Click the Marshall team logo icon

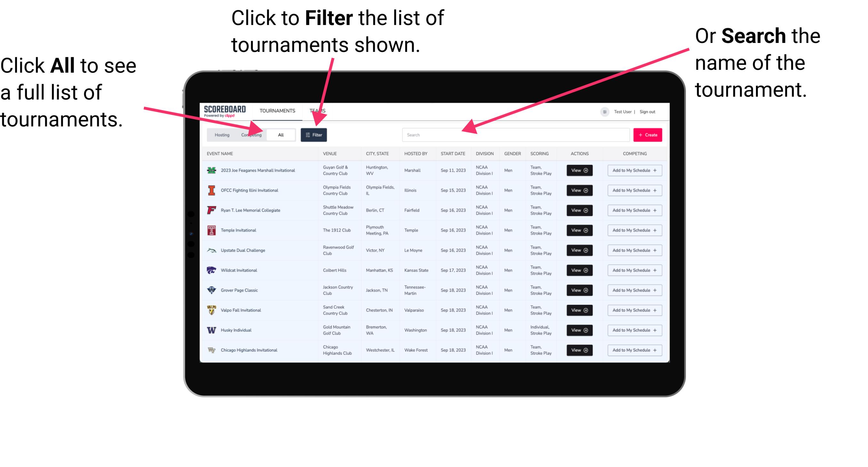coord(212,171)
